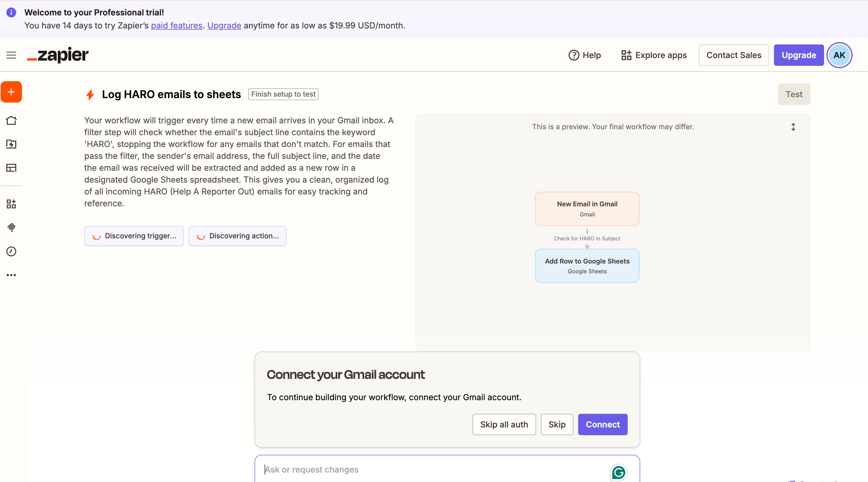This screenshot has width=868, height=482.
Task: Open the hamburger navigation menu
Action: [11, 55]
